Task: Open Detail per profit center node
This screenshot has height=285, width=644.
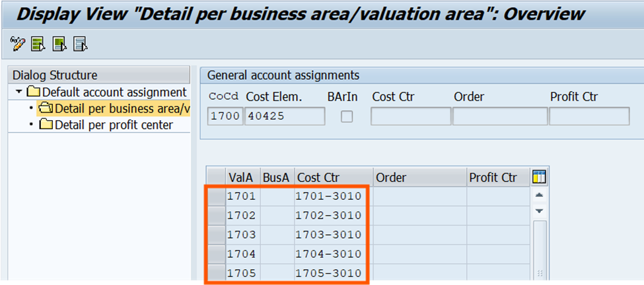Action: [114, 125]
